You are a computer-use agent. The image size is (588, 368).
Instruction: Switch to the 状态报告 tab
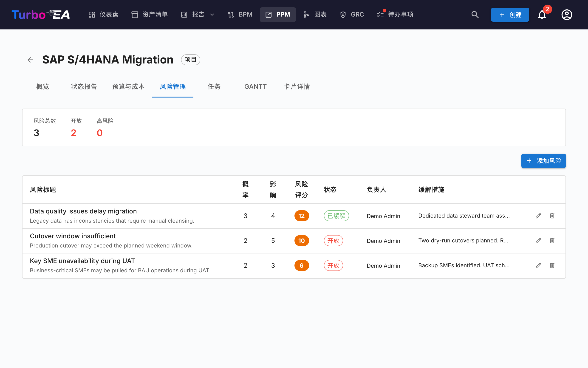(x=84, y=87)
